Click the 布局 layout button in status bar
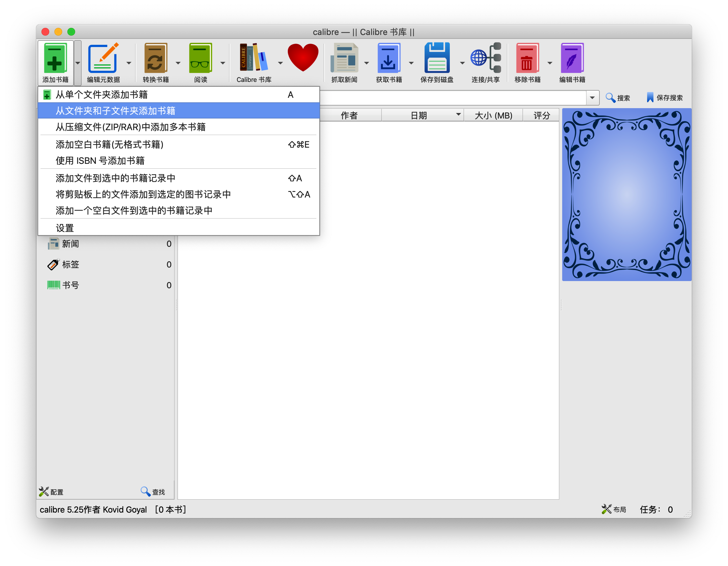This screenshot has width=728, height=566. tap(614, 509)
